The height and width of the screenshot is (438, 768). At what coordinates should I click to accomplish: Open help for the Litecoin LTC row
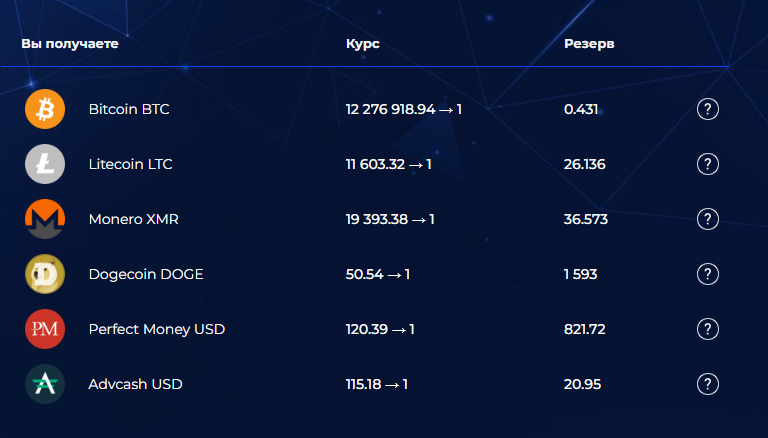pos(708,164)
